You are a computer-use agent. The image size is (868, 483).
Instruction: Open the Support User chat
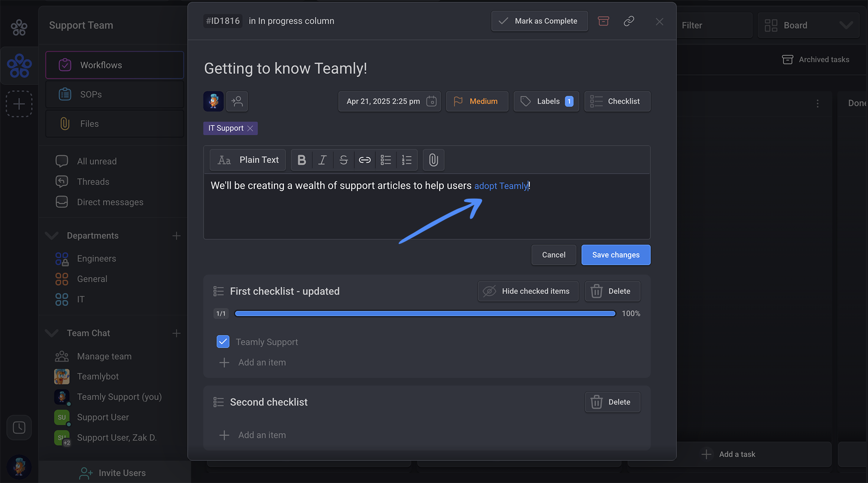tap(103, 417)
